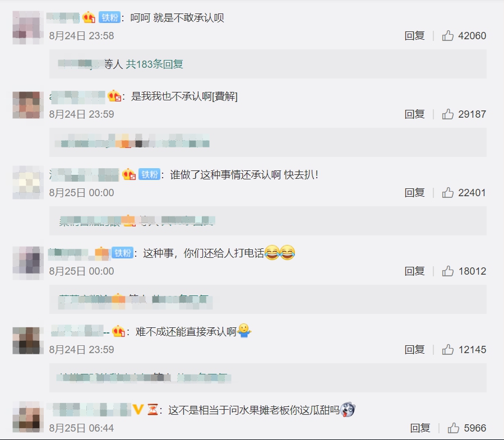Image resolution: width=504 pixels, height=440 pixels.
Task: Click the 铁粉 badge on first comment
Action: 110,17
